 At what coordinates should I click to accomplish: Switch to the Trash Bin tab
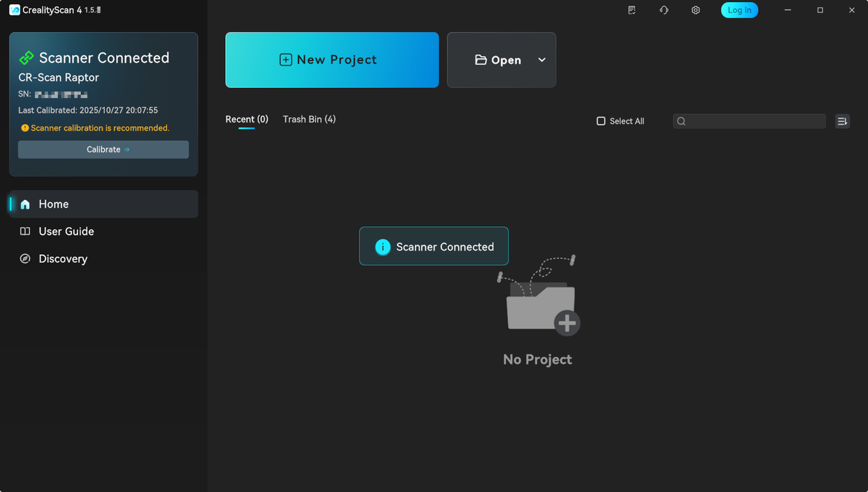click(x=309, y=119)
